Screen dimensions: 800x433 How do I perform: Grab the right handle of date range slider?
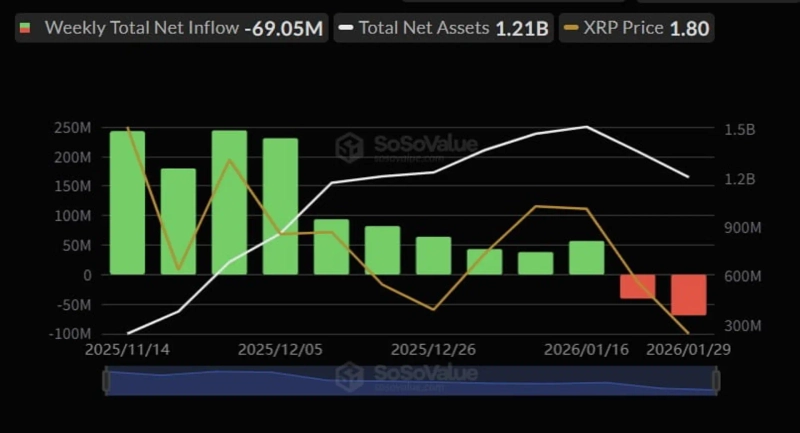pos(716,380)
